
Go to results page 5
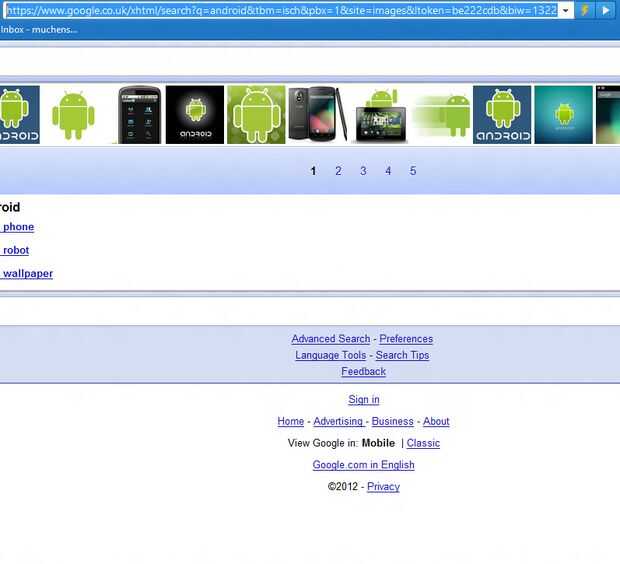pos(413,171)
